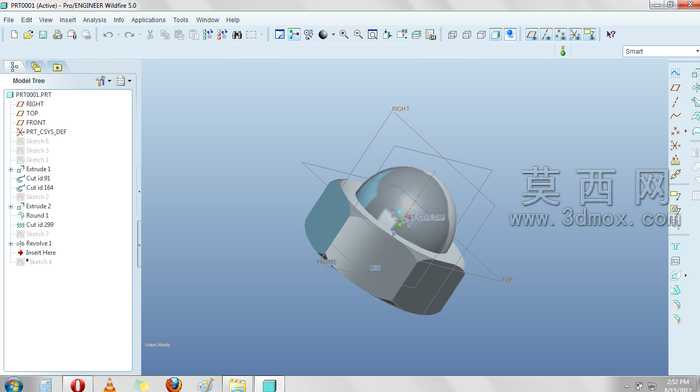The height and width of the screenshot is (392, 700).
Task: Expand the Extrude 1 feature
Action: coord(11,169)
